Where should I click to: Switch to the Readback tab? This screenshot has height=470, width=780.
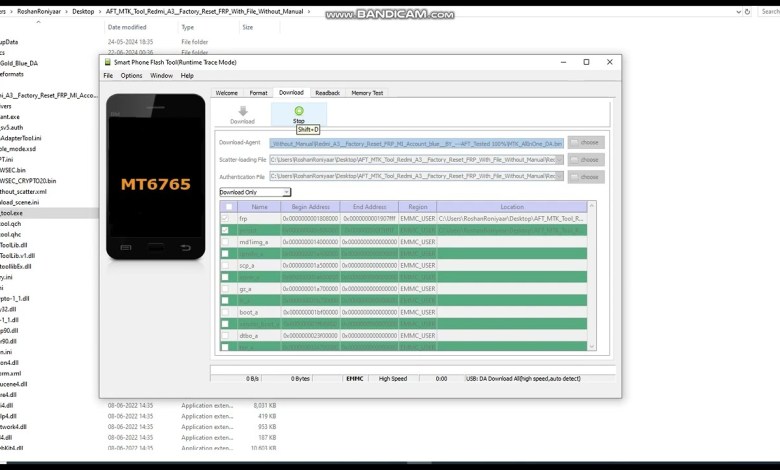(327, 93)
